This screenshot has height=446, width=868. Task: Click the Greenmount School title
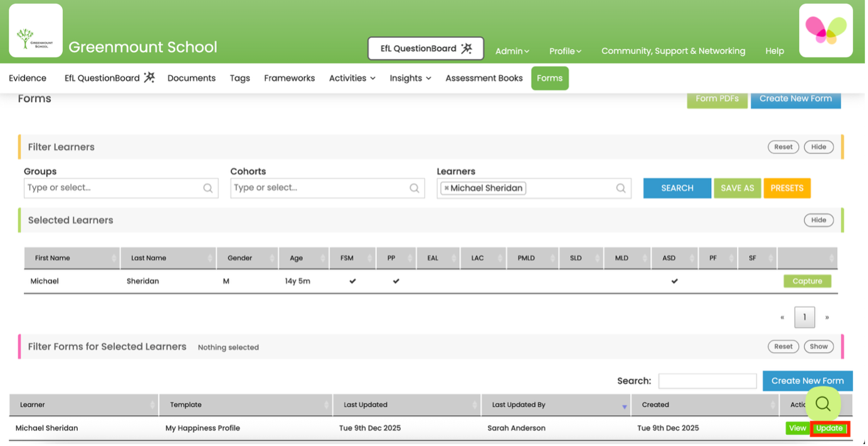(144, 48)
